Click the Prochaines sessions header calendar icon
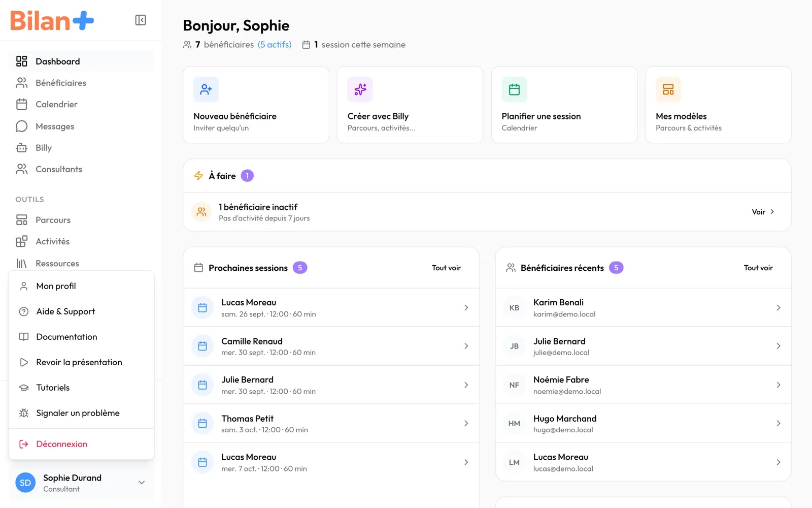812x508 pixels. point(198,268)
